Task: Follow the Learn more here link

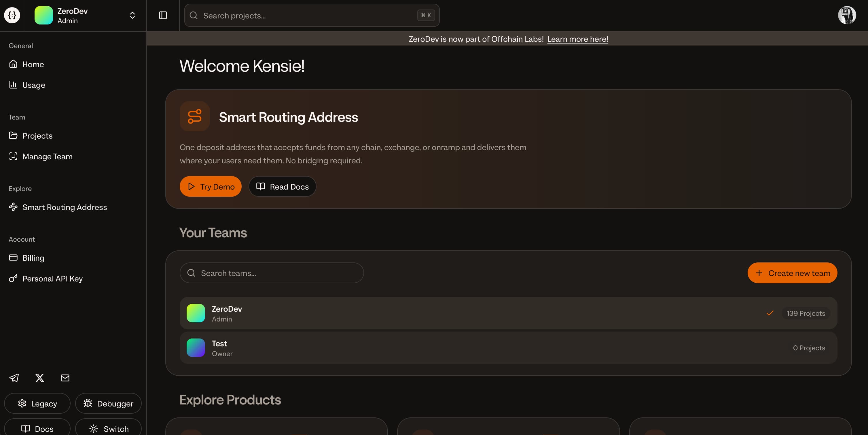Action: [x=577, y=39]
